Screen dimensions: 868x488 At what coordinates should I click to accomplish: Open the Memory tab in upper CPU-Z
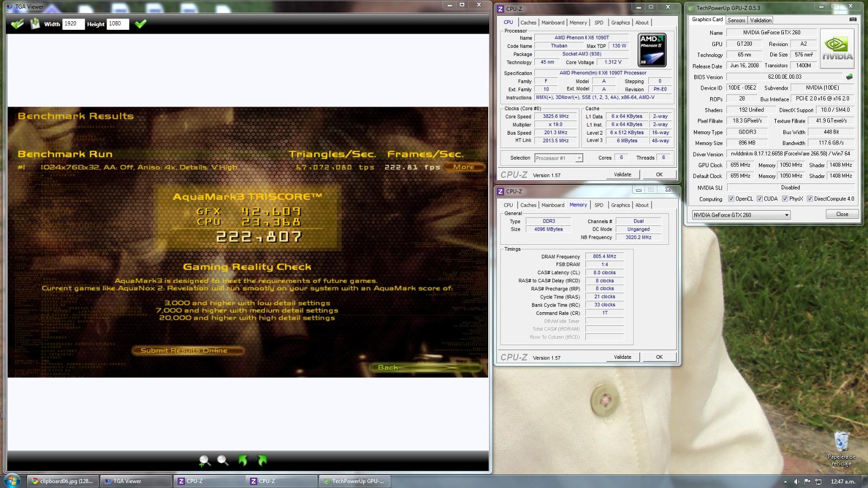pyautogui.click(x=578, y=22)
